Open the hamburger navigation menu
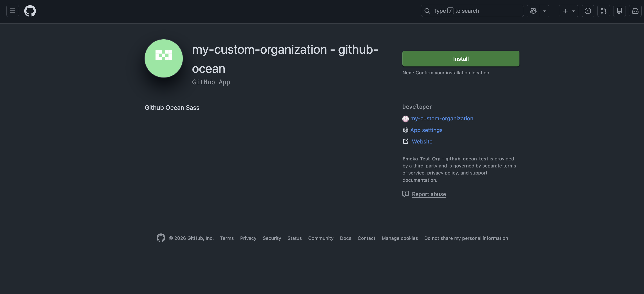 13,11
